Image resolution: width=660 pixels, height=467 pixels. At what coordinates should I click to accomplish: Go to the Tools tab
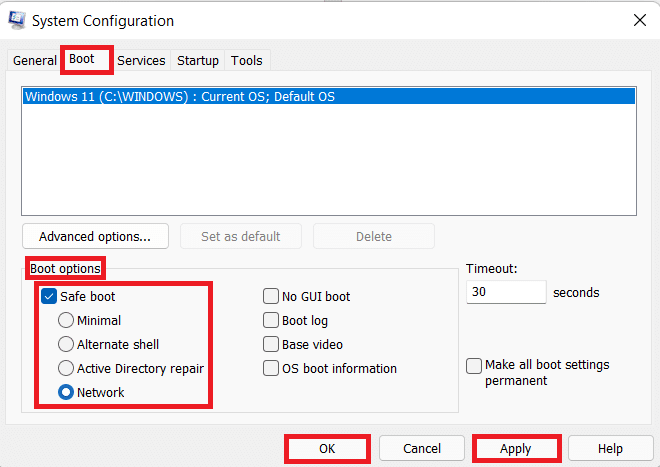[x=247, y=61]
